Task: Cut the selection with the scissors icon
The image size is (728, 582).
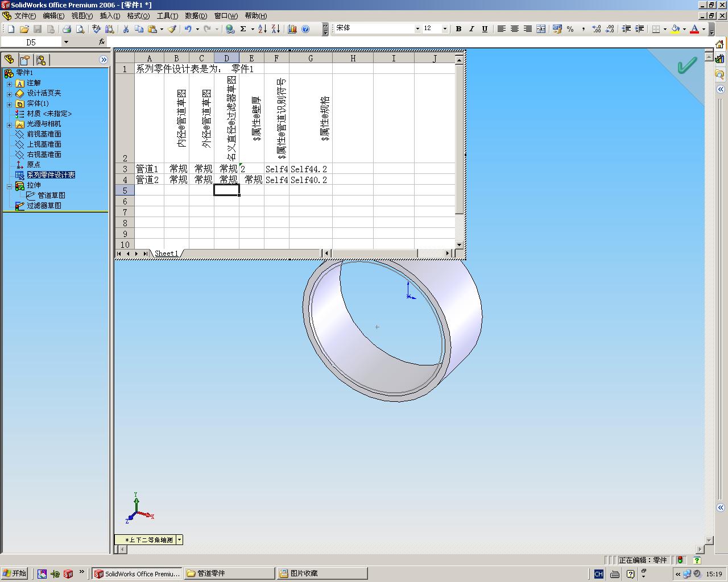Action: 126,29
